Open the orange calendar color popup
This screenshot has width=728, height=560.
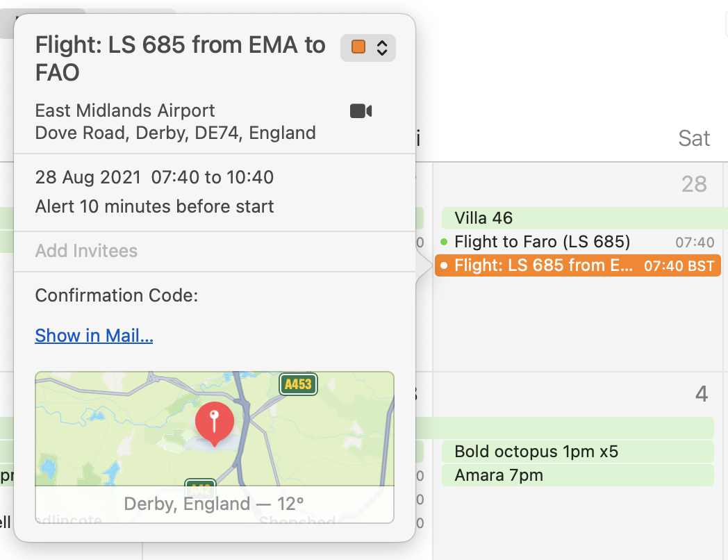click(x=368, y=48)
